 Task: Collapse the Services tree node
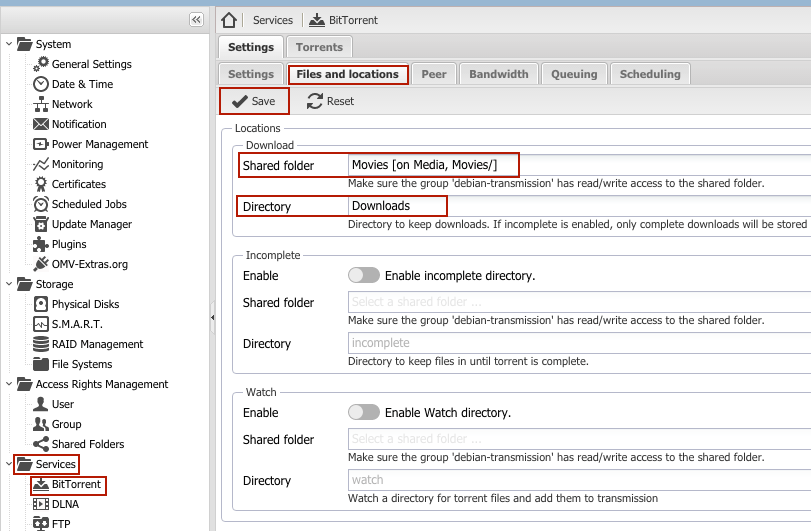[9, 464]
